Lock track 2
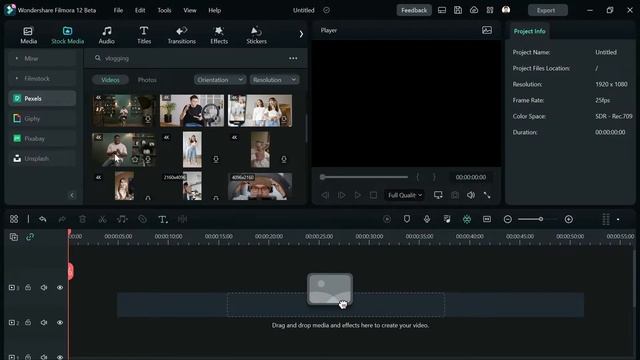This screenshot has width=640, height=360. click(28, 322)
